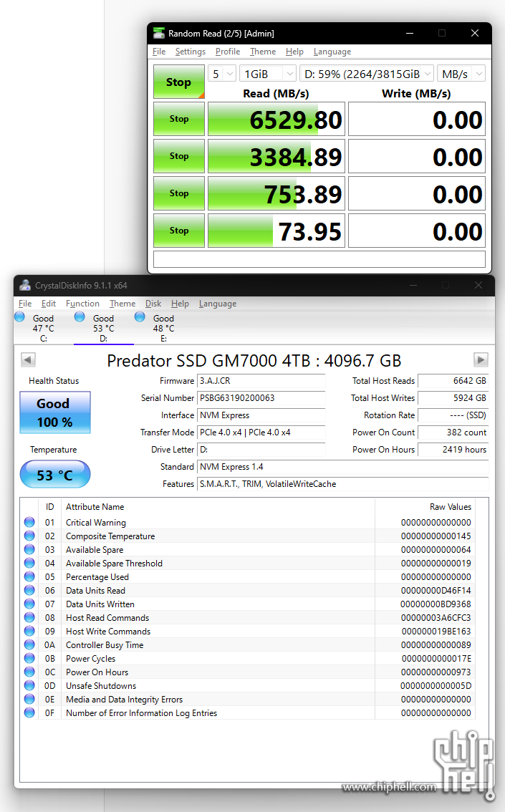Open Theme menu in CrystalDiskMark

[x=263, y=52]
